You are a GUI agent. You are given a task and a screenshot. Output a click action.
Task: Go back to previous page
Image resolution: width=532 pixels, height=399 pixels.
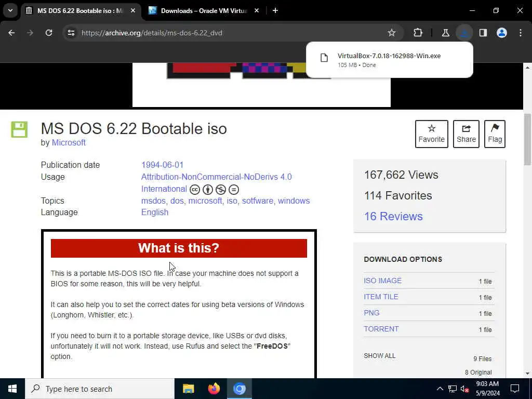point(11,33)
